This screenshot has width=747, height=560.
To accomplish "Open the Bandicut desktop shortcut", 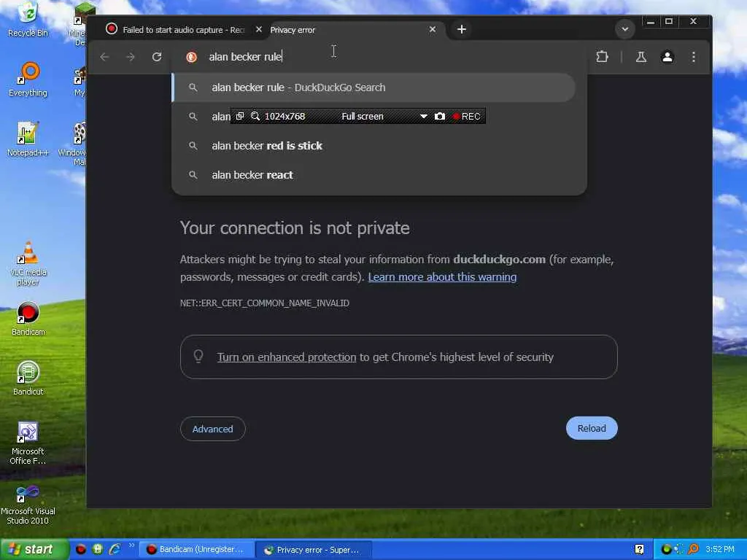I will [28, 378].
